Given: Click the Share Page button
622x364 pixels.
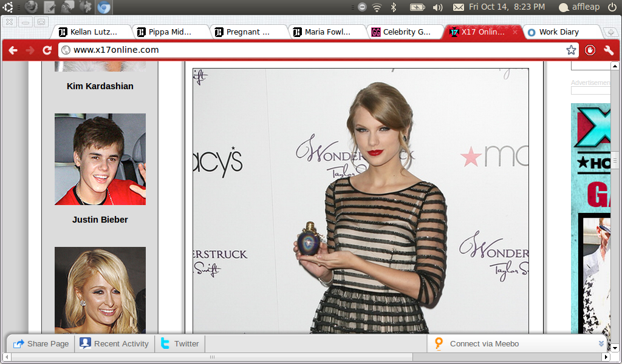Looking at the screenshot, I should [41, 344].
